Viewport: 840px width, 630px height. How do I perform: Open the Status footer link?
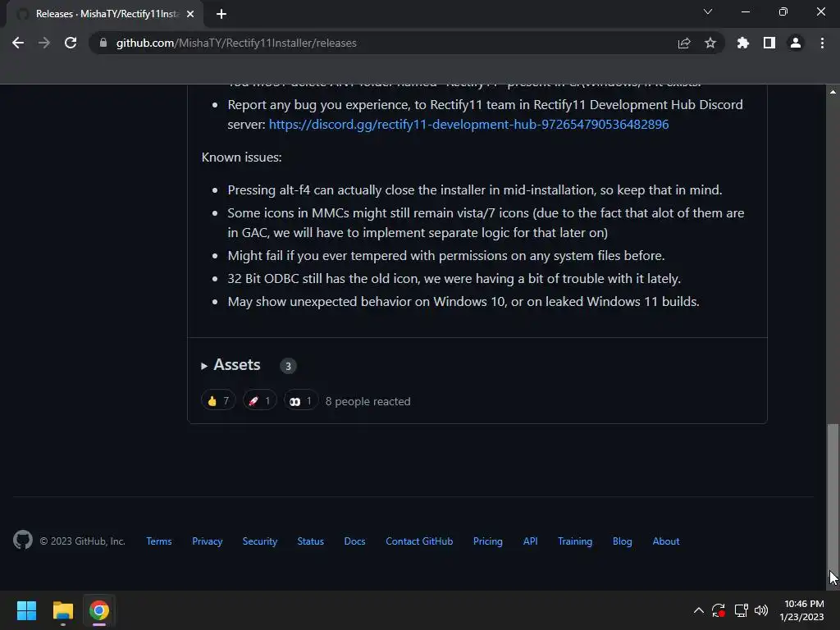click(311, 541)
